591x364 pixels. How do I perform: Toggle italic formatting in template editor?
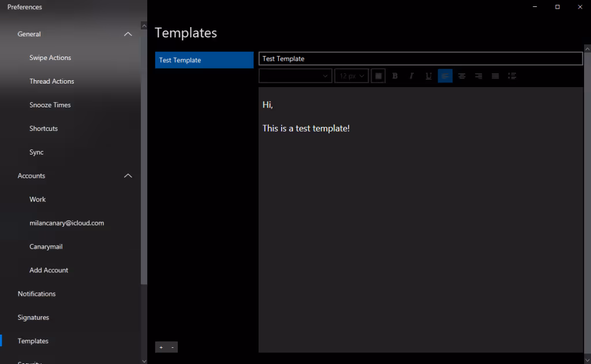[412, 76]
